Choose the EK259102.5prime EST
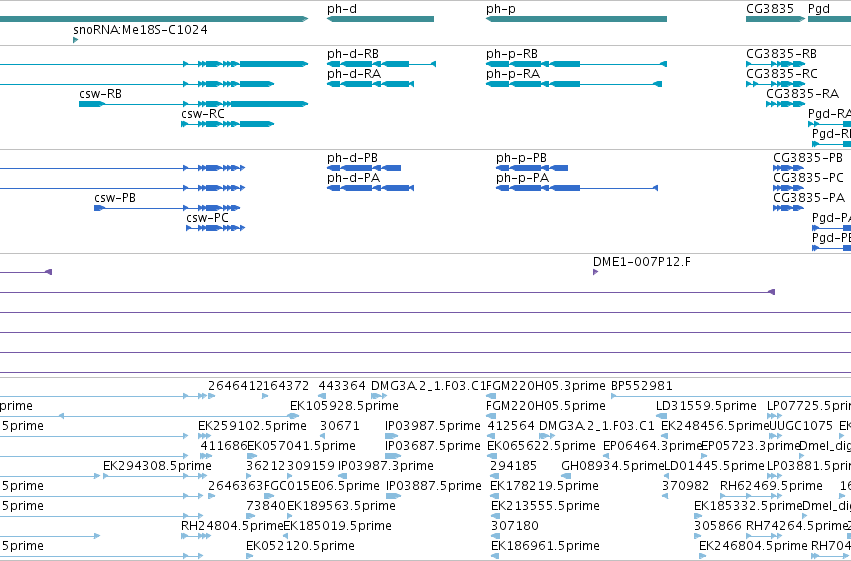The width and height of the screenshot is (851, 561). (252, 426)
